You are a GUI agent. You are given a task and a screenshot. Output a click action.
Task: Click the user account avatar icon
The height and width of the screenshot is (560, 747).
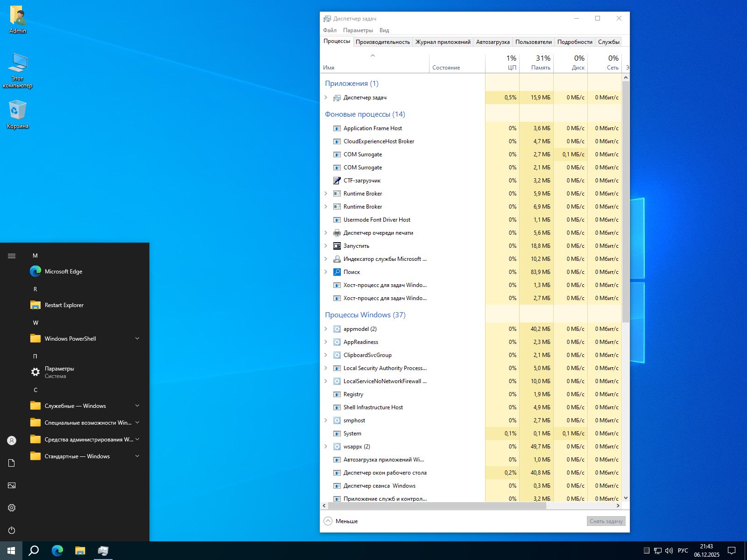pos(12,441)
